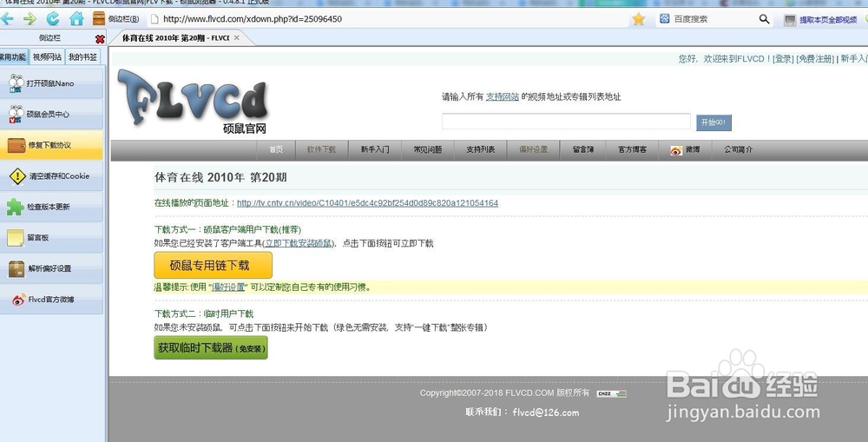Select 修复下载协议 sidebar item
This screenshot has height=442, width=868.
coord(51,145)
